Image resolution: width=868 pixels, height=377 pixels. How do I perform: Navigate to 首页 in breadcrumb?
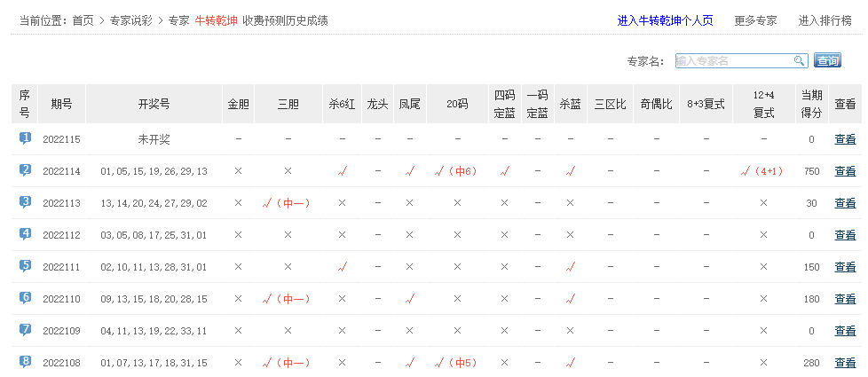[x=83, y=20]
